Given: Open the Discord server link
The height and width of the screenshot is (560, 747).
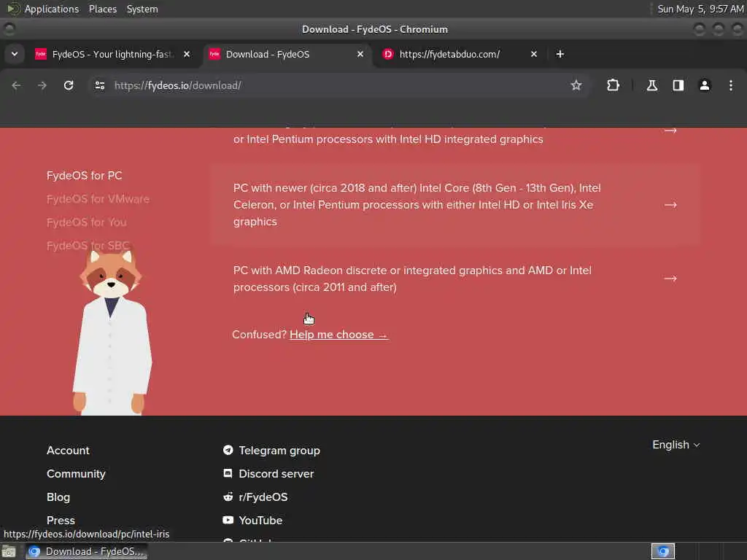Looking at the screenshot, I should (x=276, y=473).
